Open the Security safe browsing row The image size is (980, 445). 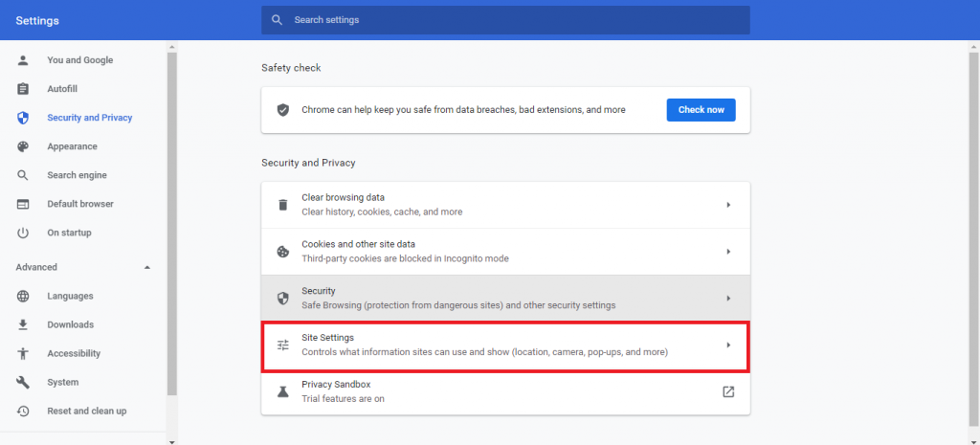point(505,299)
